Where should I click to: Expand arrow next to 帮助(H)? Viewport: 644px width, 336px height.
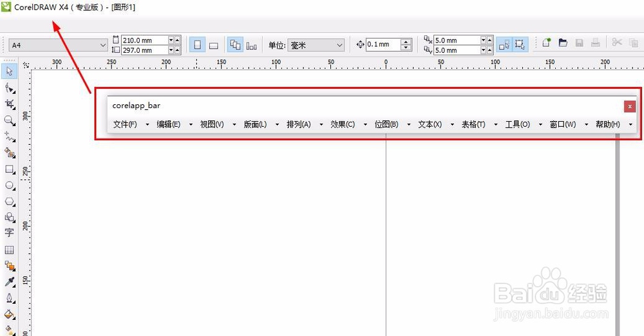pos(630,124)
